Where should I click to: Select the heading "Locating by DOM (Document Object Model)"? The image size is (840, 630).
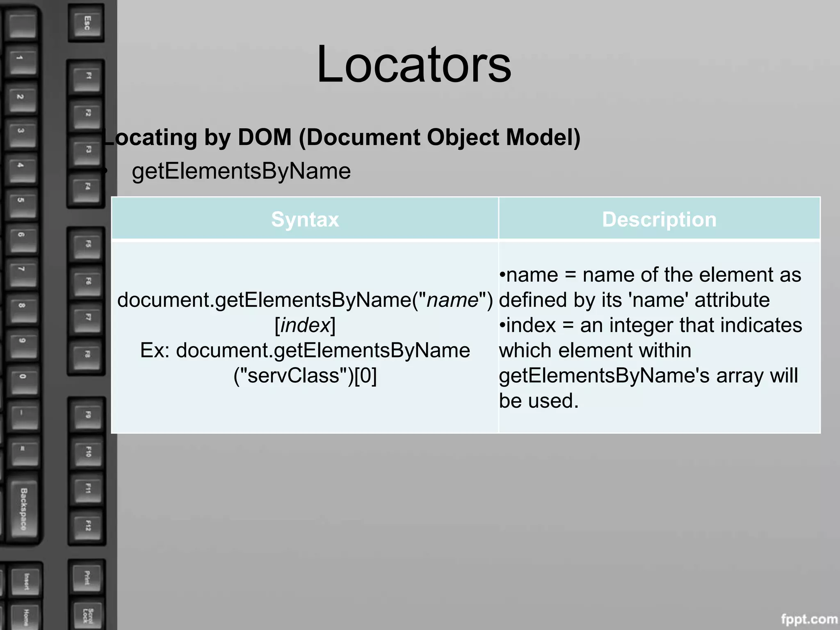pyautogui.click(x=341, y=137)
